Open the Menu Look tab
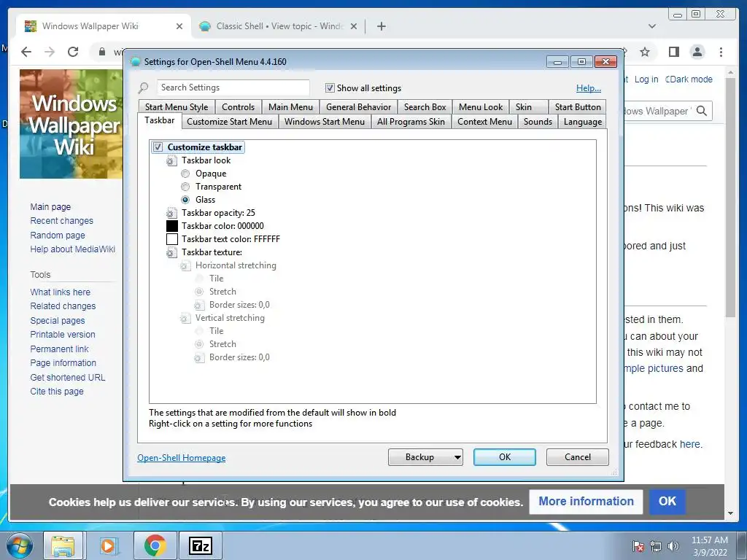 (481, 107)
